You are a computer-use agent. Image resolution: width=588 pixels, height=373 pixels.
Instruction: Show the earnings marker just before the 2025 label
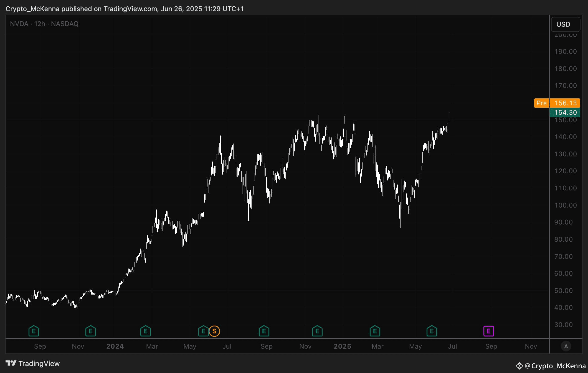click(x=317, y=331)
